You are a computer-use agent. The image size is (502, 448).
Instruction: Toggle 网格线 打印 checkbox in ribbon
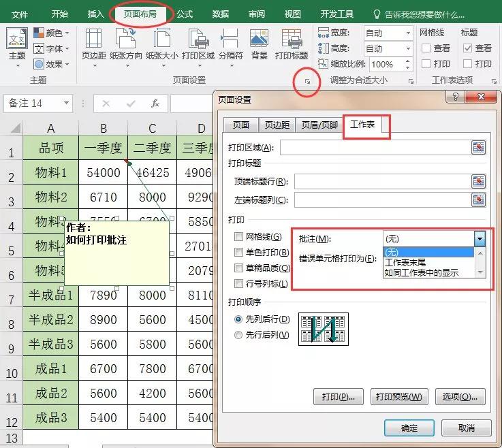coord(426,64)
